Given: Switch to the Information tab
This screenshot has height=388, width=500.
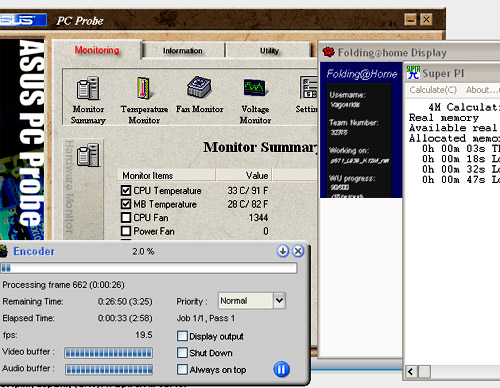Looking at the screenshot, I should 183,51.
